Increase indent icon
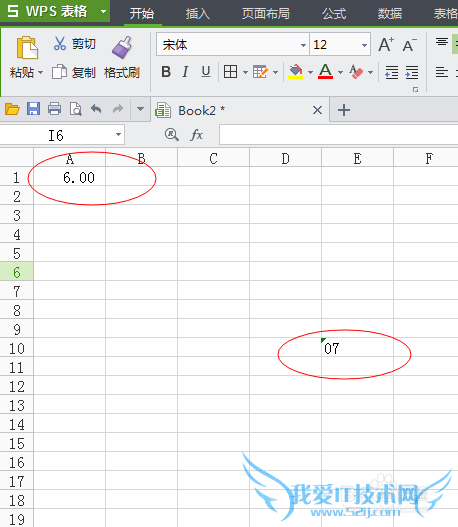The height and width of the screenshot is (527, 458). (412, 72)
